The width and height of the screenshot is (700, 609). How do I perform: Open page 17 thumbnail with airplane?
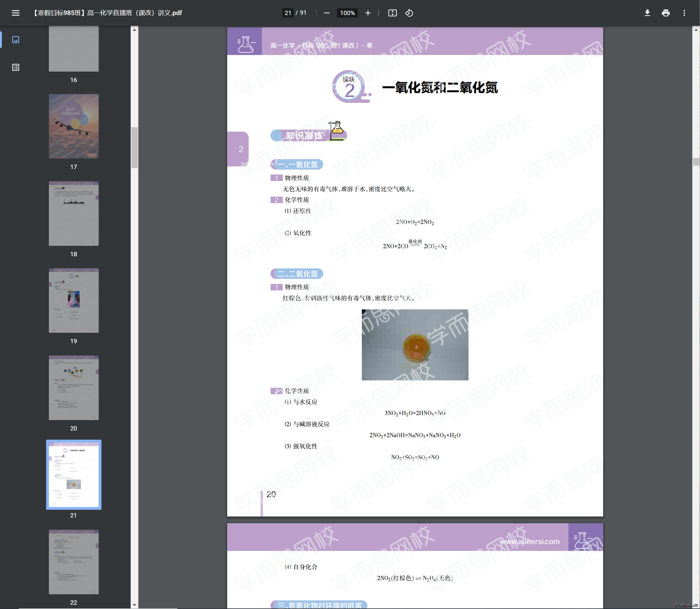click(x=74, y=126)
